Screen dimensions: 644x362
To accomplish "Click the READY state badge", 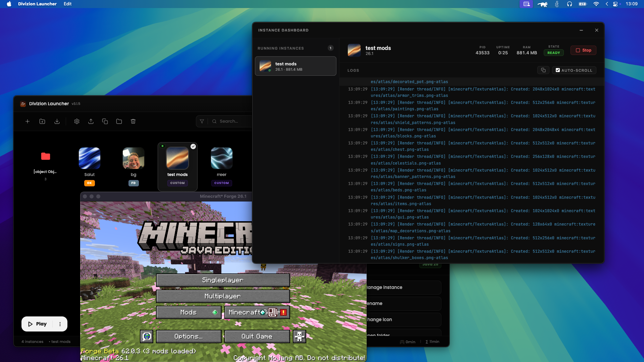I will point(554,53).
